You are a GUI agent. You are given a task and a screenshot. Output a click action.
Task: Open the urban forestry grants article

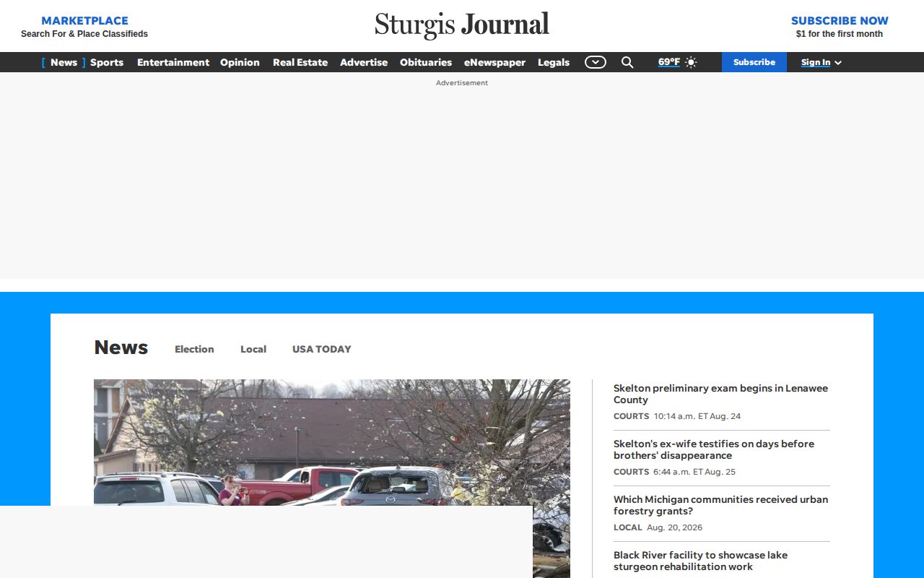(x=720, y=505)
